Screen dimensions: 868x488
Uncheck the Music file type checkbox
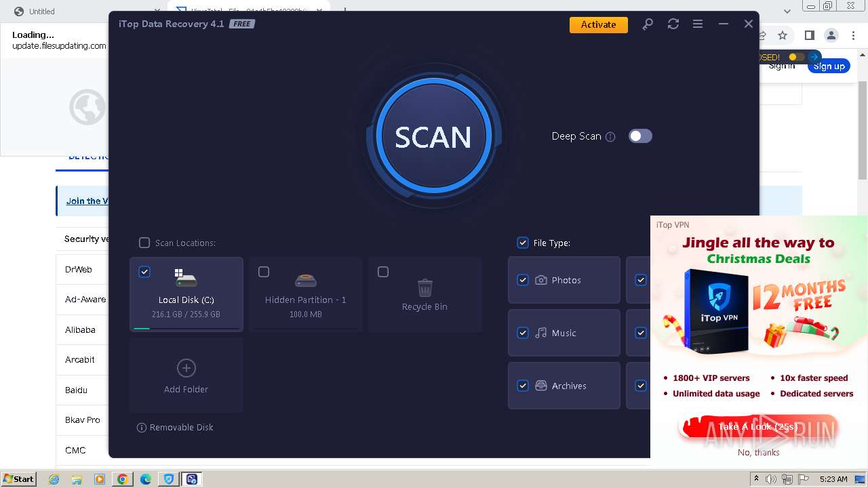pos(523,333)
